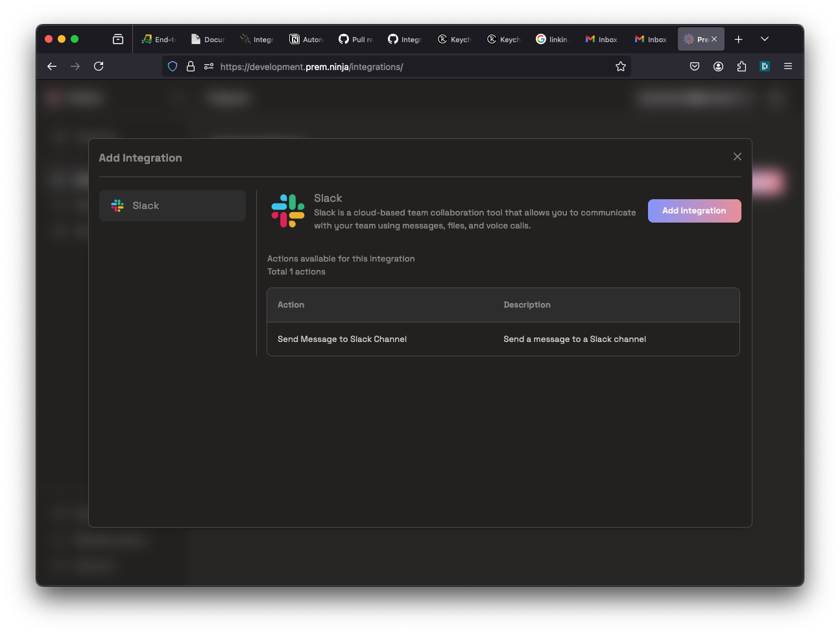Go forward in browser history
This screenshot has width=840, height=634.
pos(75,66)
